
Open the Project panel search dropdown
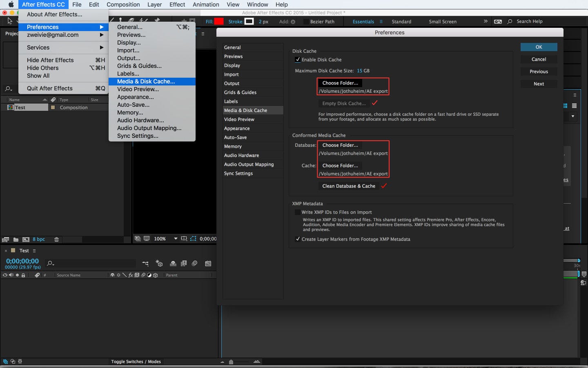tap(8, 89)
